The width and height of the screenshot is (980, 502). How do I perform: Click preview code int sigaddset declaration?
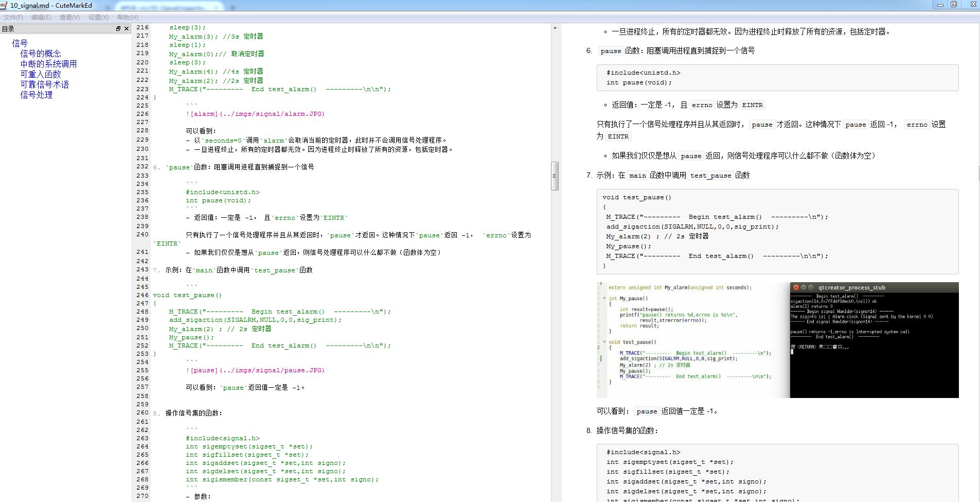(x=686, y=481)
